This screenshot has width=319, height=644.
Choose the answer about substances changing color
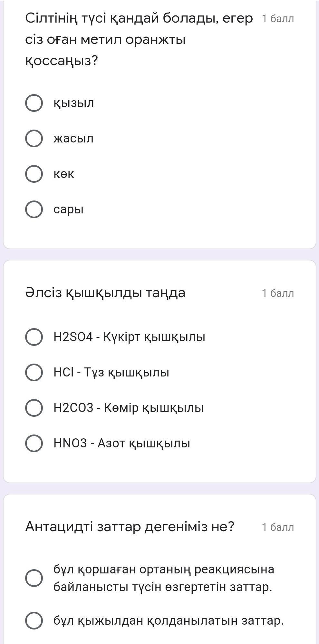click(x=34, y=578)
